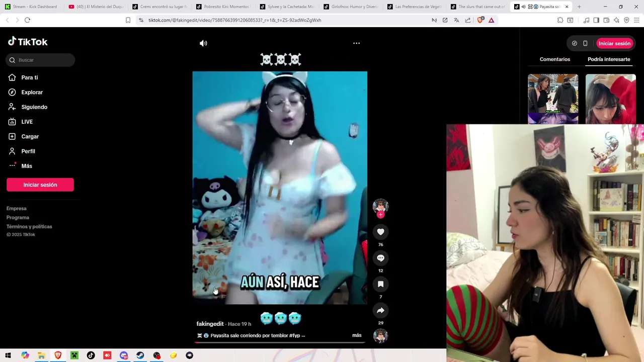
Task: Expand Términos y políticas footer section
Action: tap(29, 226)
